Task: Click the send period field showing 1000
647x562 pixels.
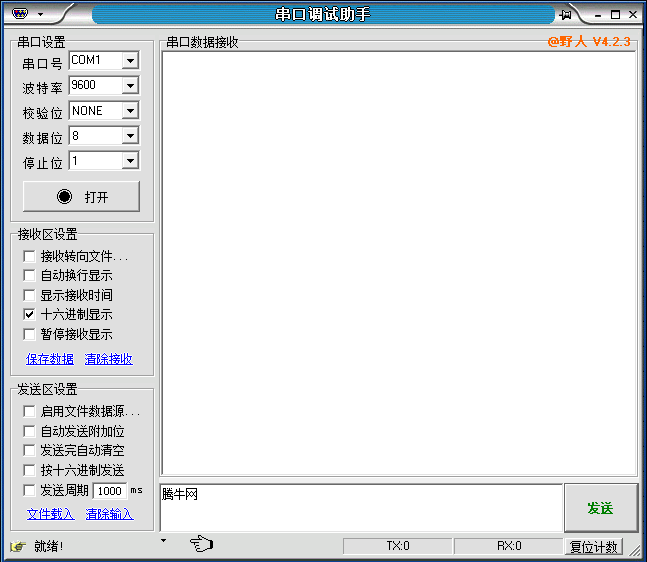Action: click(110, 491)
